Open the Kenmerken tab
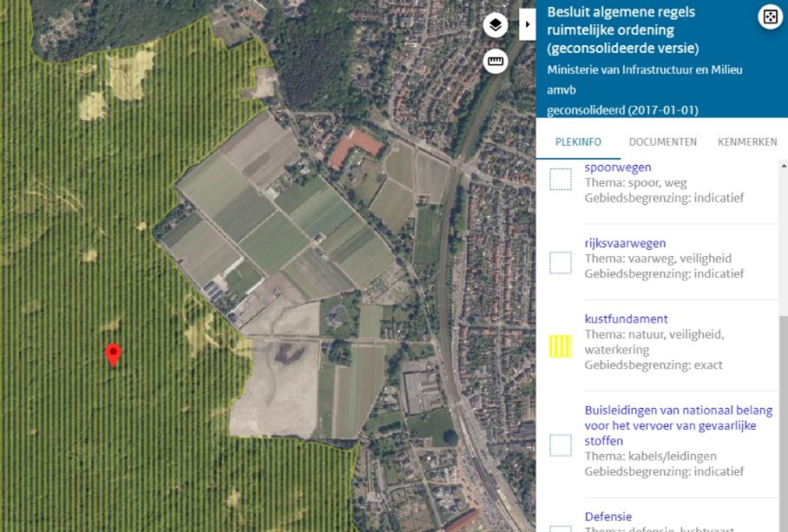 coord(746,142)
